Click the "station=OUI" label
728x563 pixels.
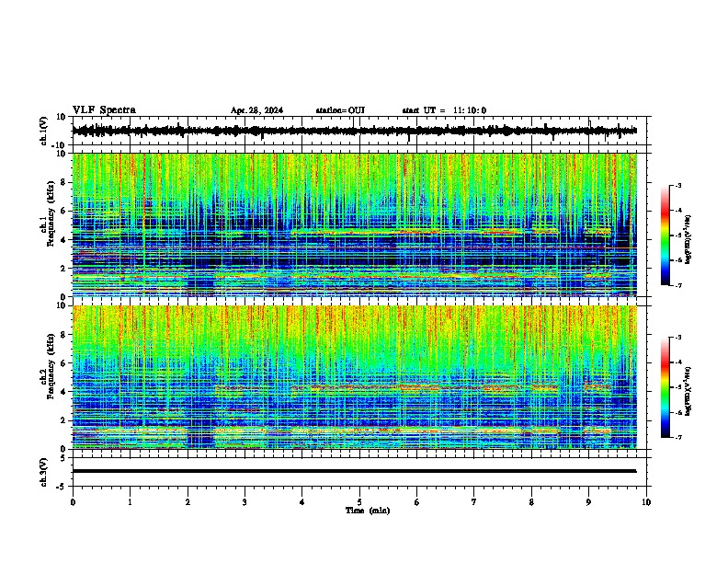pyautogui.click(x=340, y=110)
